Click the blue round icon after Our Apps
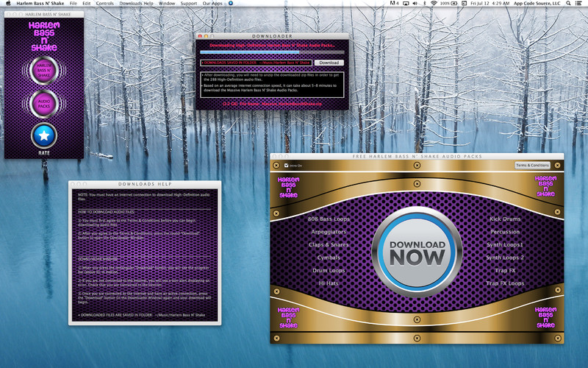 click(x=231, y=4)
